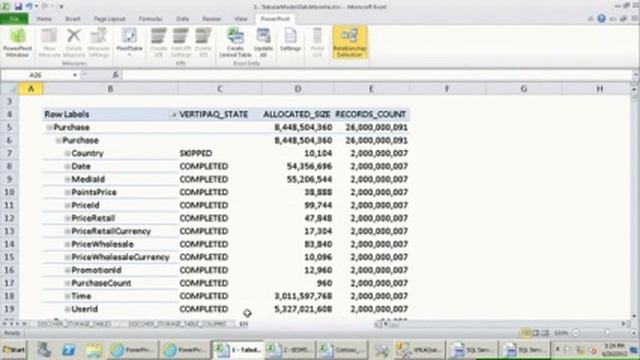The width and height of the screenshot is (640, 360).
Task: Open the PowerPivot Window
Action: point(17,42)
